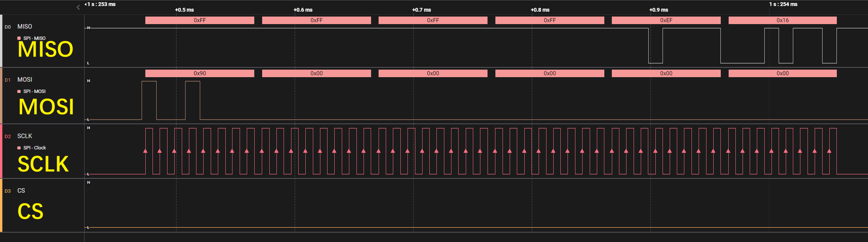Select the 0x90 decoded byte on MOSI
The image size is (868, 242).
click(200, 73)
